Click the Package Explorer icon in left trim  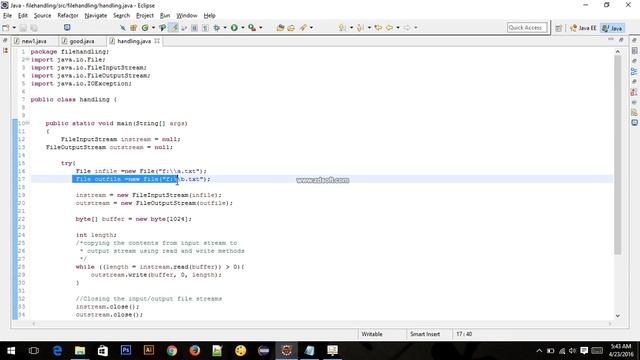(5, 50)
